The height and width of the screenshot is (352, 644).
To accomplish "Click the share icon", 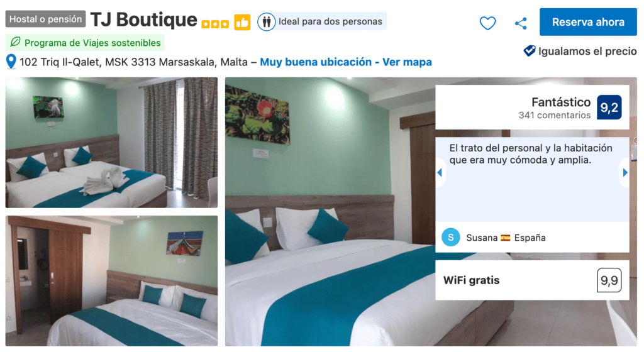I will pos(521,23).
